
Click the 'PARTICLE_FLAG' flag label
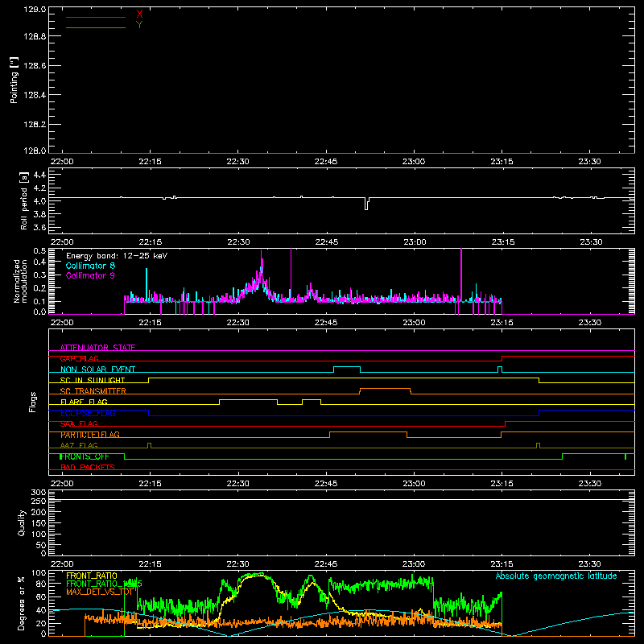[x=90, y=435]
